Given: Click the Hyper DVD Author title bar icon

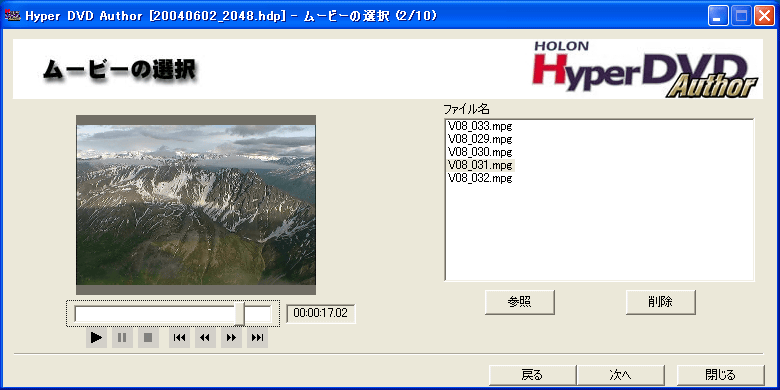Looking at the screenshot, I should pos(11,15).
